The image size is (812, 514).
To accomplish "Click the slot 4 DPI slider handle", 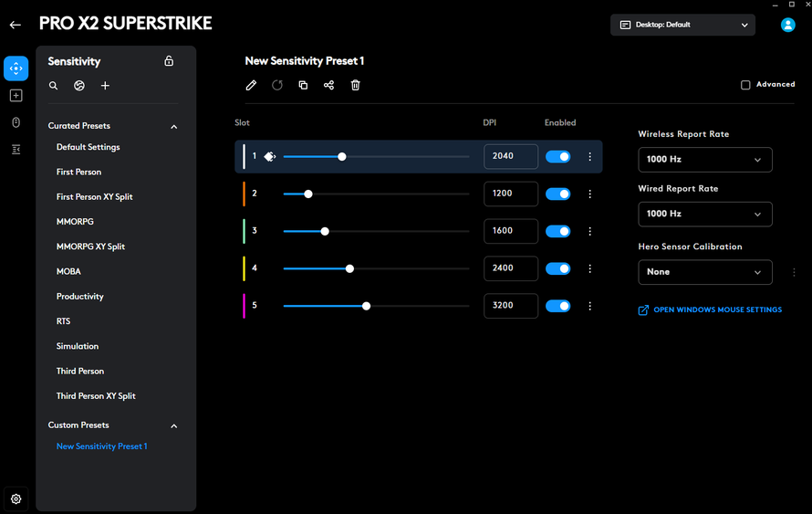I will [349, 268].
